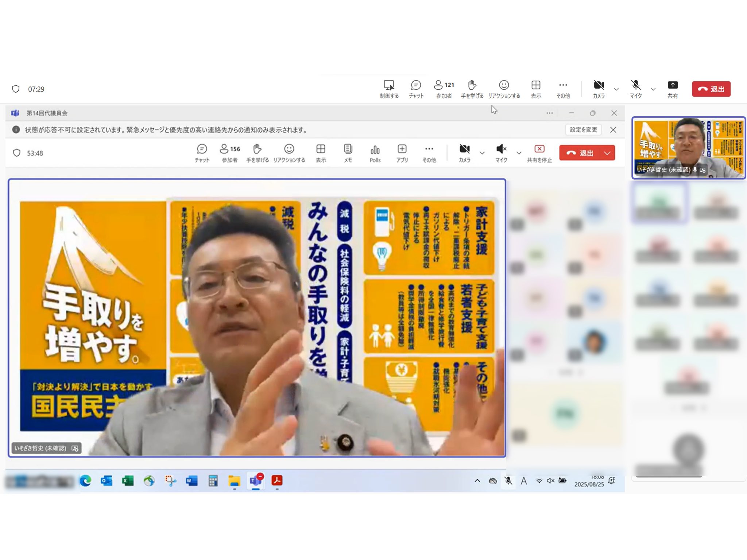Open the outer Teams chat panel

pyautogui.click(x=416, y=89)
